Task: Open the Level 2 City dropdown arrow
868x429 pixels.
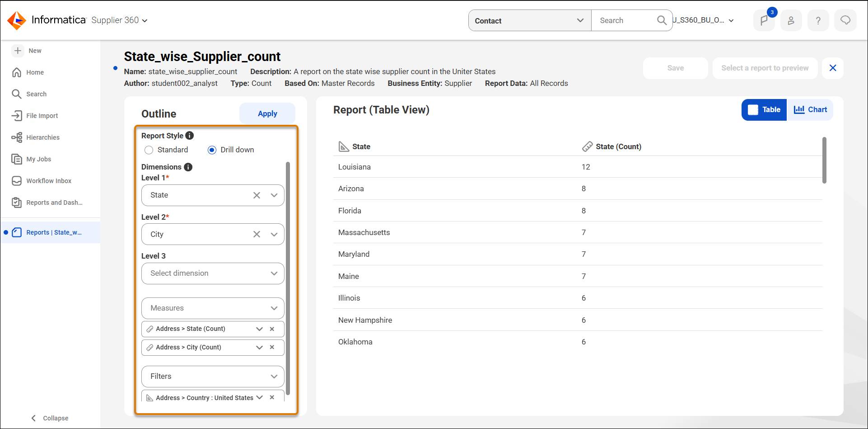Action: 274,234
